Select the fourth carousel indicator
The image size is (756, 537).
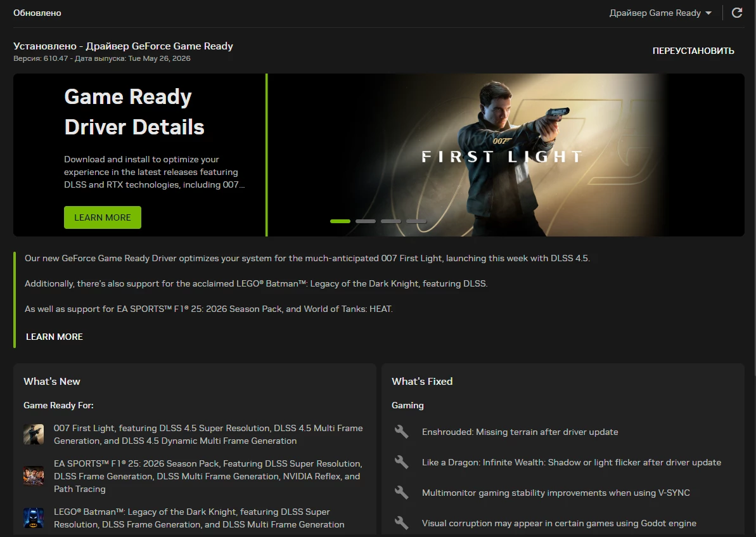point(416,221)
